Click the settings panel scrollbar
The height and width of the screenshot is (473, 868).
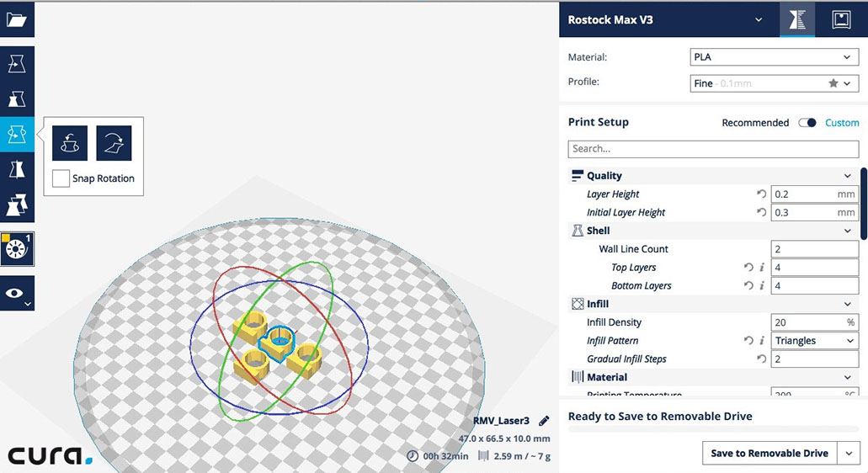click(x=864, y=204)
